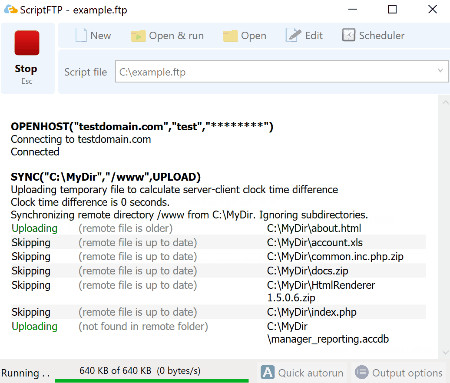Click the 'Running . .' status text
450x383 pixels.
pos(26,373)
